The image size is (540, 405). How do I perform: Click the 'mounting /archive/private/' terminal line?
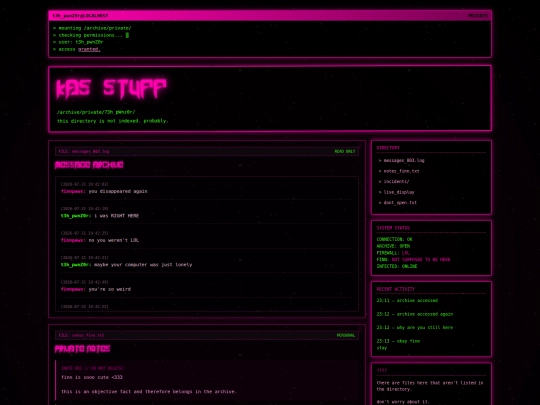[92, 28]
